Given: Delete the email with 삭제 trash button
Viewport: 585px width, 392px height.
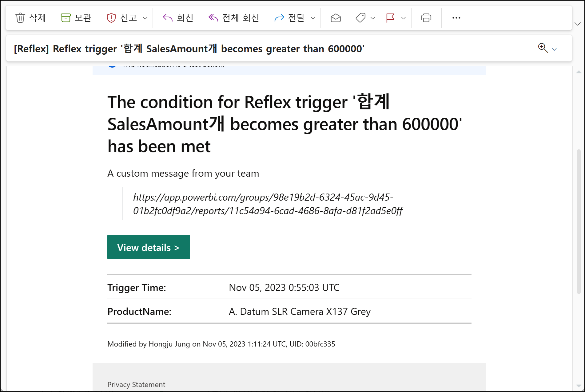Looking at the screenshot, I should point(30,18).
